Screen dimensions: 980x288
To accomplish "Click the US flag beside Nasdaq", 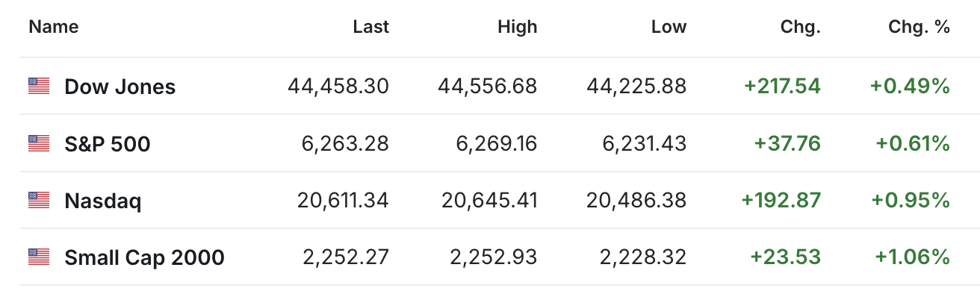I will point(39,200).
